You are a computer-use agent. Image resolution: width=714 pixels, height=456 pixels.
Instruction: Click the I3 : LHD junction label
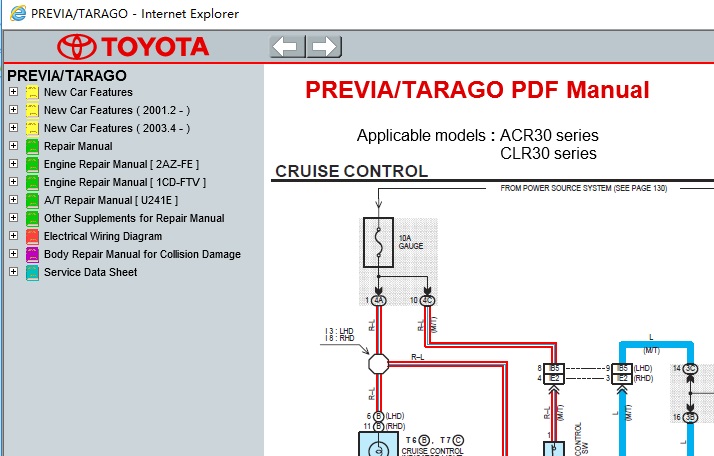point(339,331)
